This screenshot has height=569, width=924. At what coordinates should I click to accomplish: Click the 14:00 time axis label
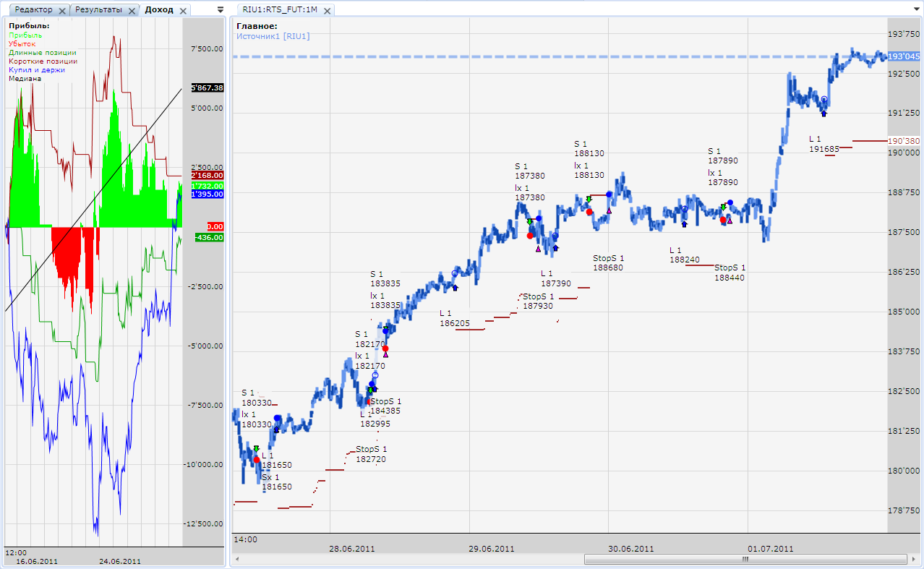tap(245, 539)
